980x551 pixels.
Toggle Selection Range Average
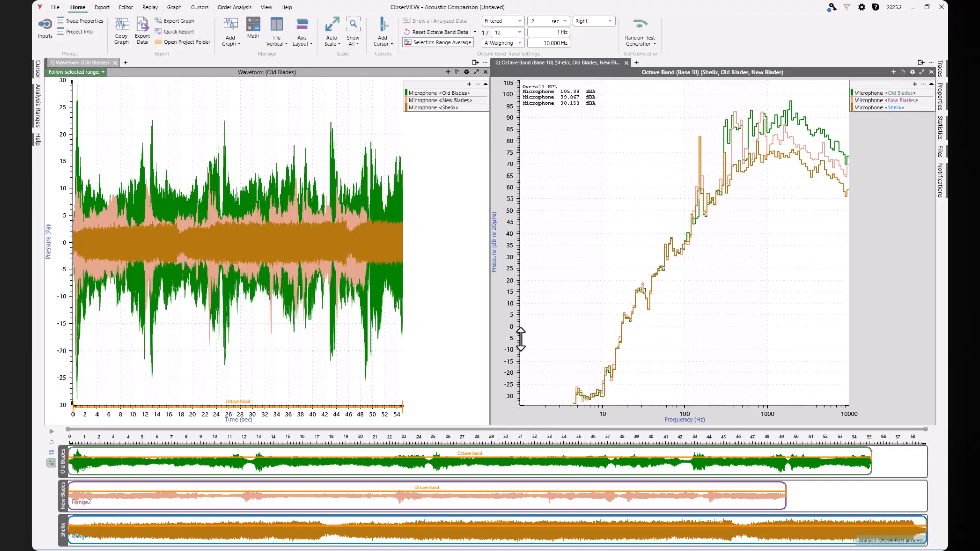click(x=437, y=43)
